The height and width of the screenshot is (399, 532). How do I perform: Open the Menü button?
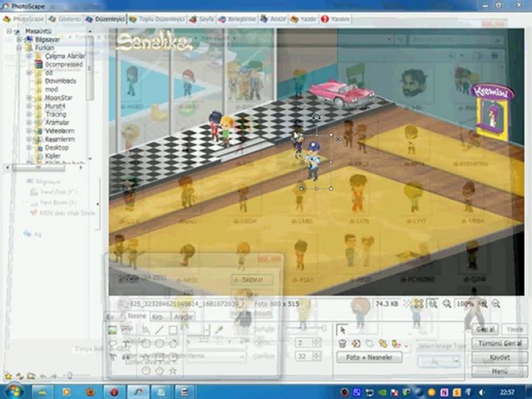pyautogui.click(x=499, y=371)
